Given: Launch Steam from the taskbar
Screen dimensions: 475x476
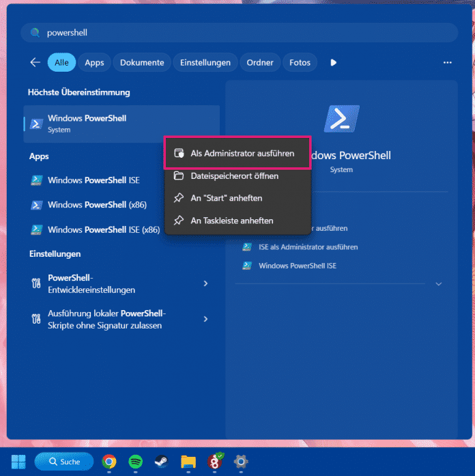Looking at the screenshot, I should [162, 462].
